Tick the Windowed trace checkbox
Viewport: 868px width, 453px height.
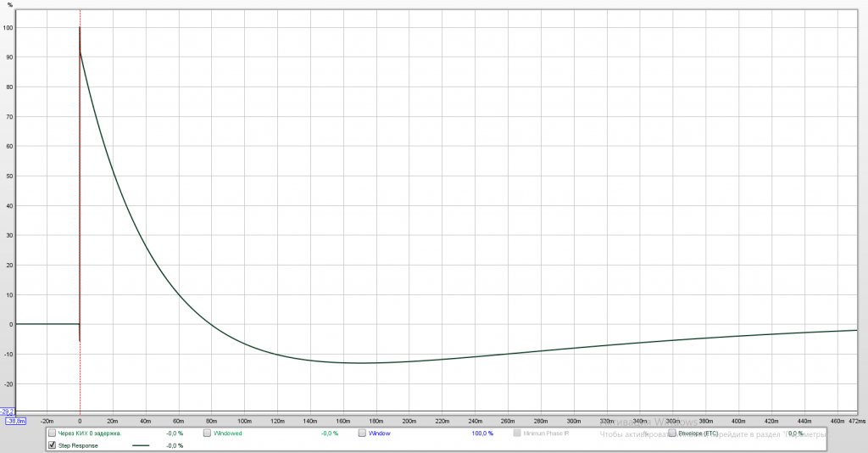click(x=207, y=433)
